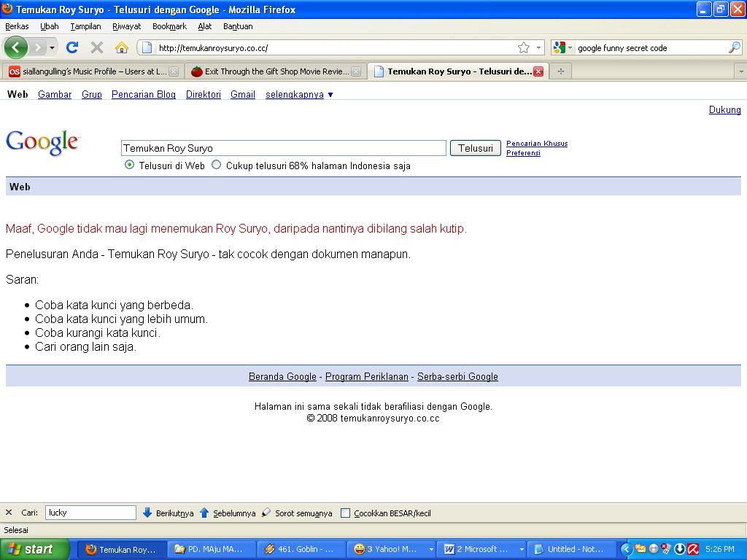The image size is (747, 560).
Task: Reload the page with the blue Refresh icon
Action: (72, 47)
